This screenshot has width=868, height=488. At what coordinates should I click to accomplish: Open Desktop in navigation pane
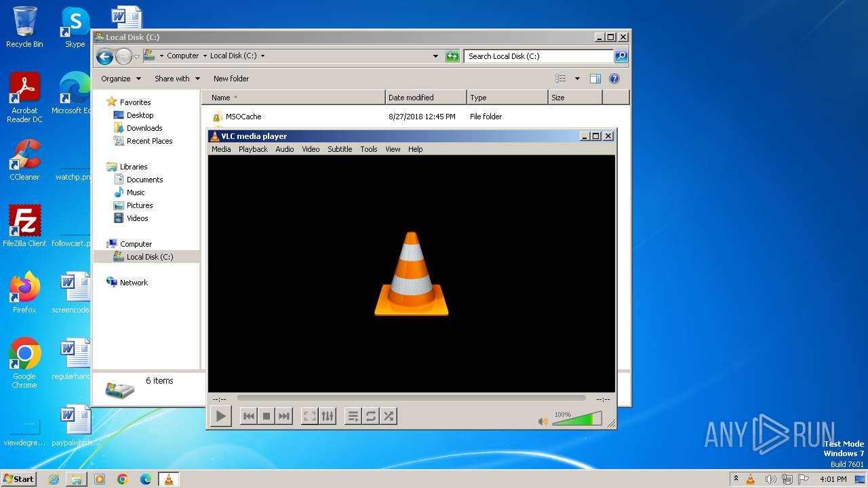140,115
